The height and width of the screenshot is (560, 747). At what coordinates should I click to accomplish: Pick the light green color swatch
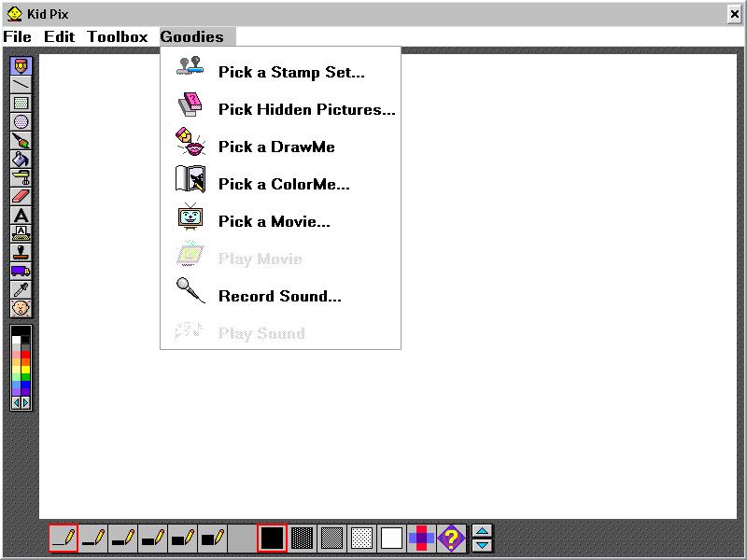pyautogui.click(x=16, y=377)
